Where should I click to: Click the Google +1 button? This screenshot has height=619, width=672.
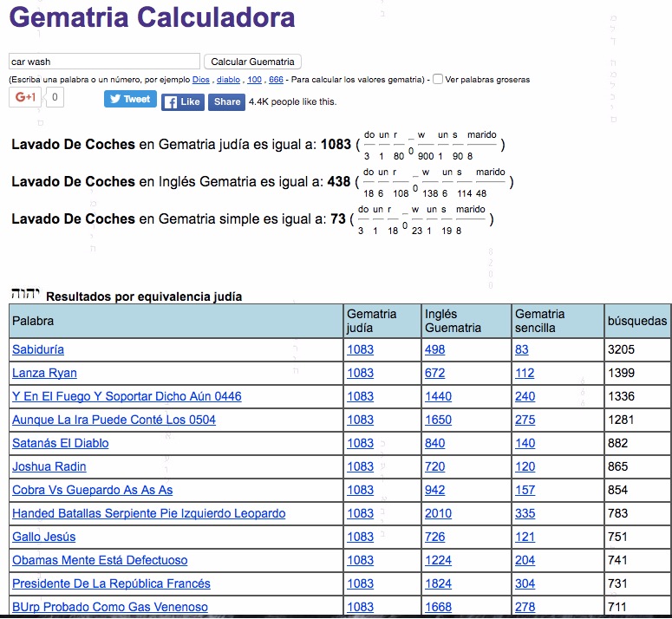[x=24, y=97]
